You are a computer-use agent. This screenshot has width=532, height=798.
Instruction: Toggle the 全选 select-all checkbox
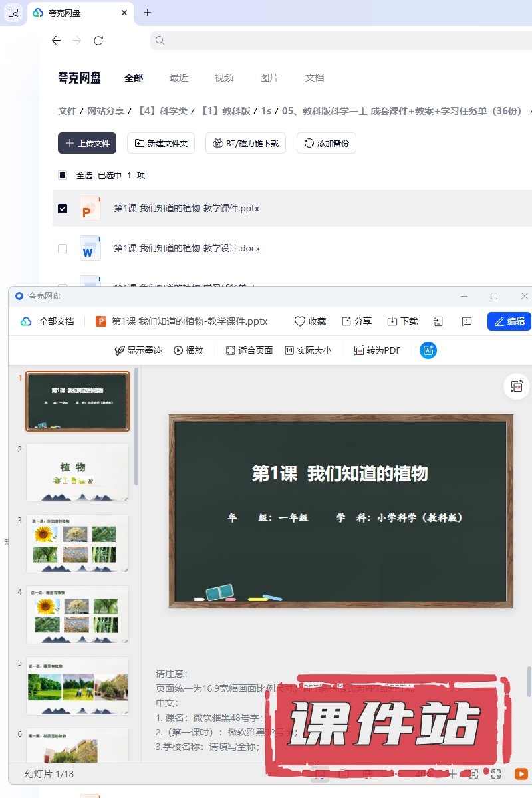[63, 176]
